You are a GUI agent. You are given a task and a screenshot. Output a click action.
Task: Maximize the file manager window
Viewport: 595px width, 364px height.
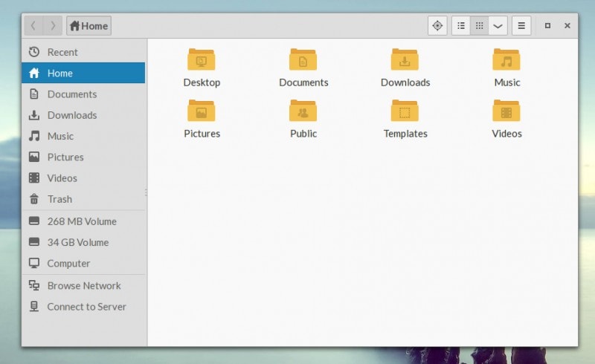coord(547,26)
